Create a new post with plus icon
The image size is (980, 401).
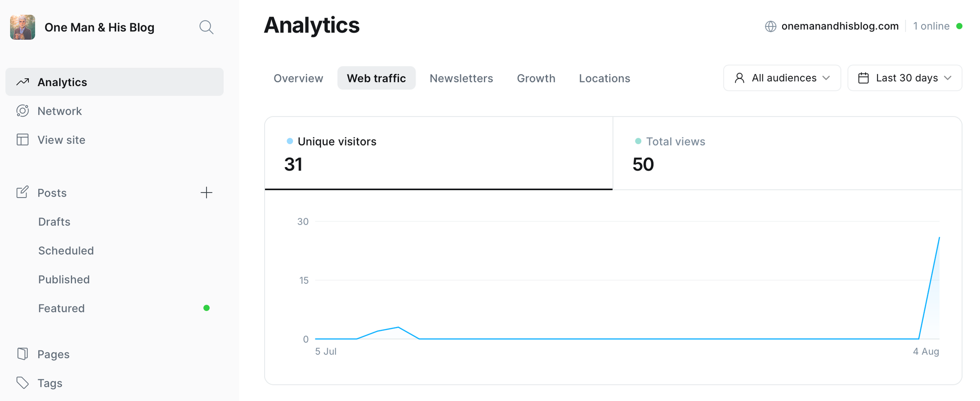coord(206,193)
